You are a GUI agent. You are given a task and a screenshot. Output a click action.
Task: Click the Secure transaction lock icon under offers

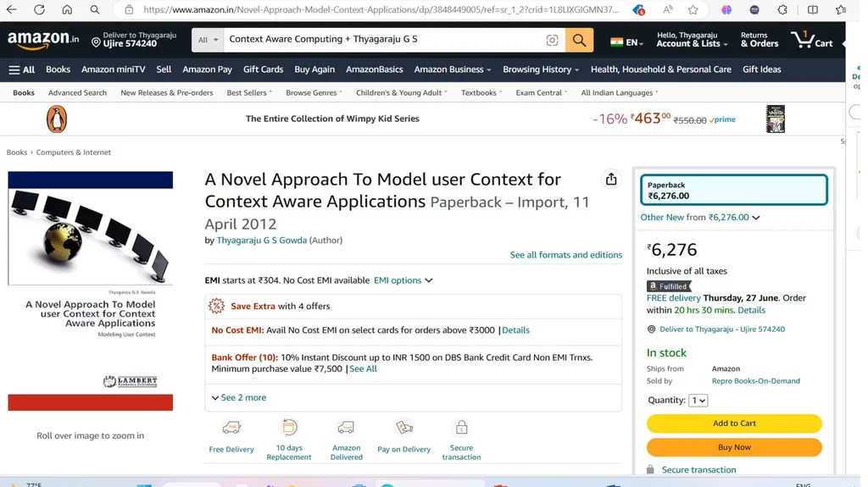coord(461,427)
